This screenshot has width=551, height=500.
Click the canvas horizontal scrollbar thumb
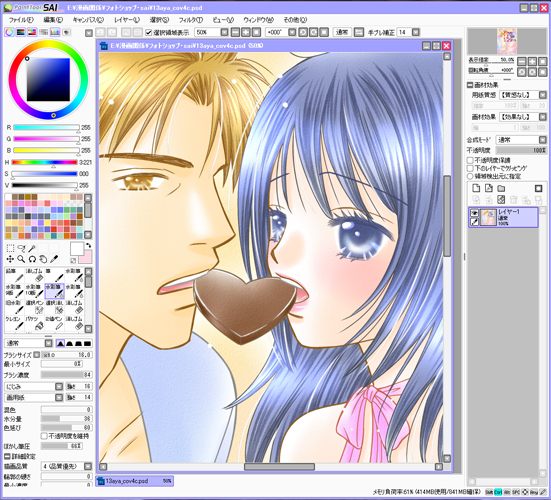click(x=279, y=467)
